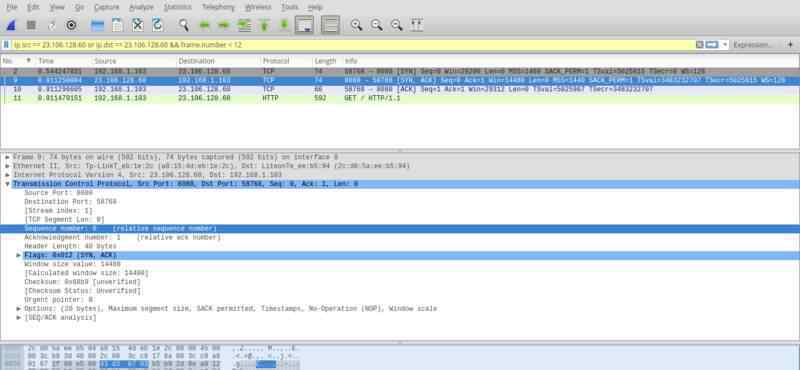Click the Expression button
This screenshot has width=800, height=370.
tap(753, 45)
